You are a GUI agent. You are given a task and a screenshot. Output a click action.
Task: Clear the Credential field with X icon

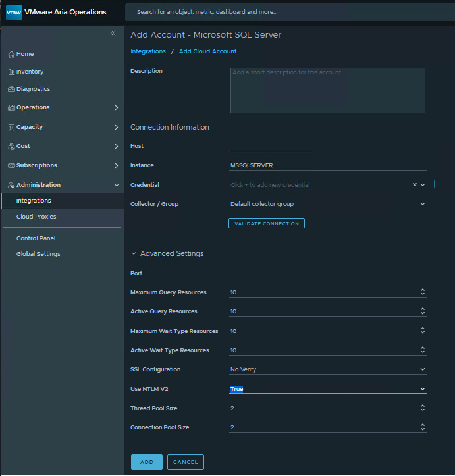(415, 184)
